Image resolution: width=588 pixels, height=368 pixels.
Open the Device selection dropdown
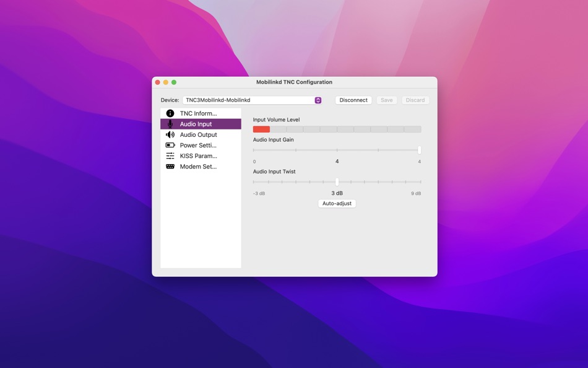point(317,100)
